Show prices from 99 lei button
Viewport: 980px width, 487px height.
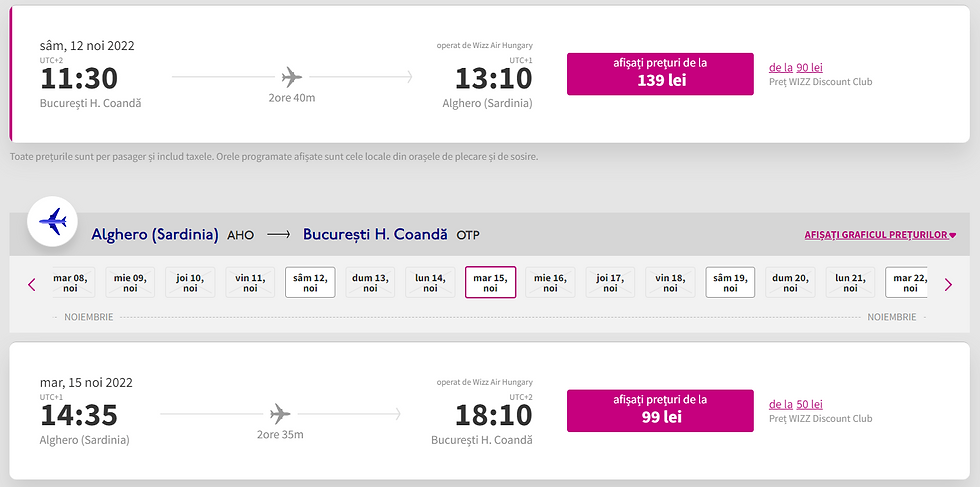click(x=660, y=410)
